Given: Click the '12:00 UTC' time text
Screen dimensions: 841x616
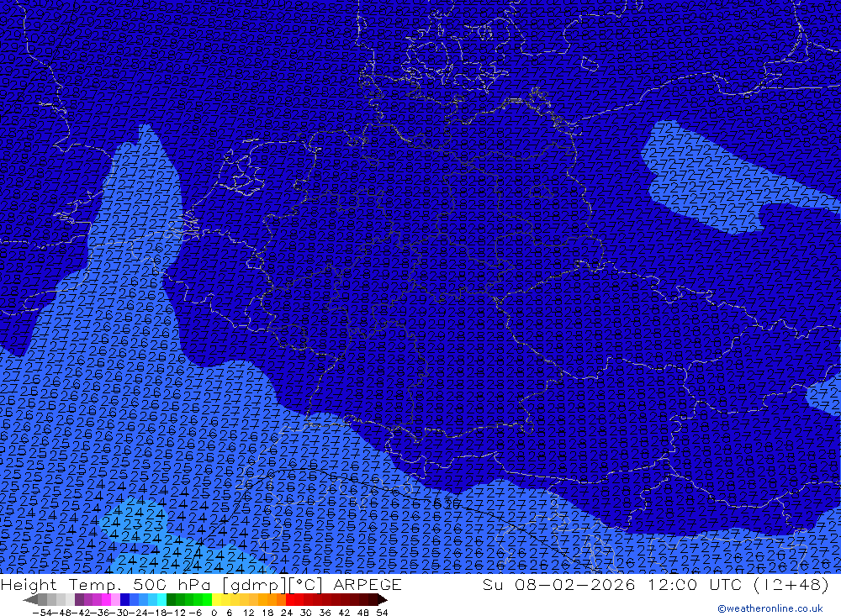Looking at the screenshot, I should coord(695,584).
